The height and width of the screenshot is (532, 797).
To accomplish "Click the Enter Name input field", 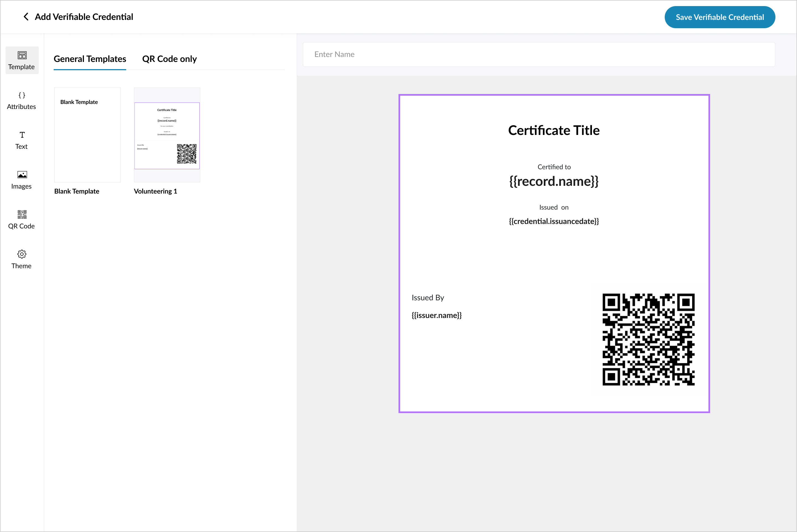I will point(539,55).
